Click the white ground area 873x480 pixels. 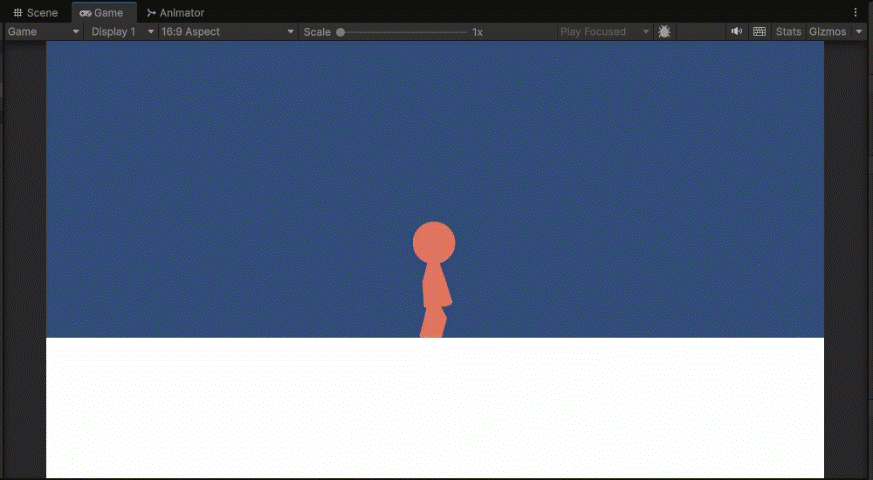click(x=435, y=408)
